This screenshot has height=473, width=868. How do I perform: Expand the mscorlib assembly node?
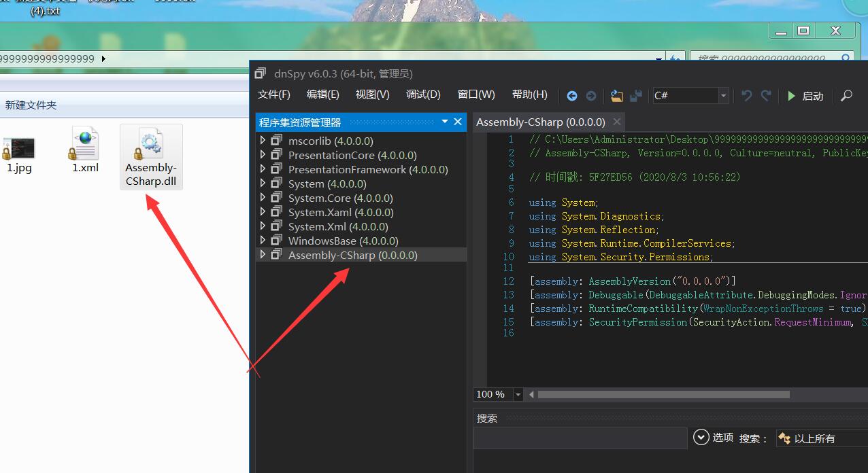(x=263, y=141)
